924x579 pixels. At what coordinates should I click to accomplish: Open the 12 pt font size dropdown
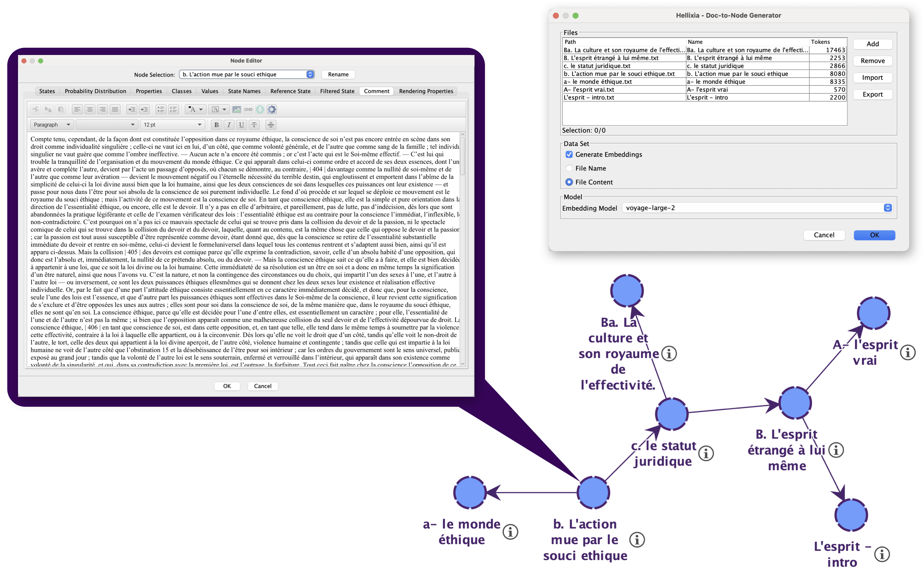pos(172,125)
